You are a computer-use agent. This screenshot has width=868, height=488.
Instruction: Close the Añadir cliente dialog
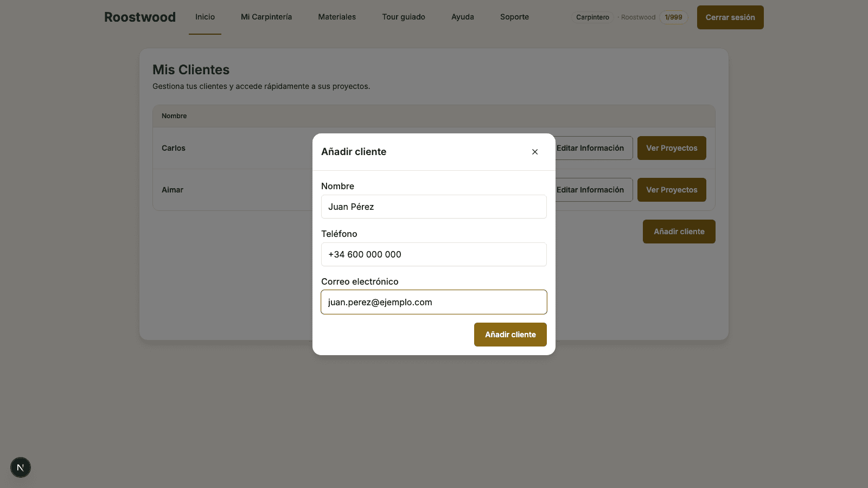point(535,152)
